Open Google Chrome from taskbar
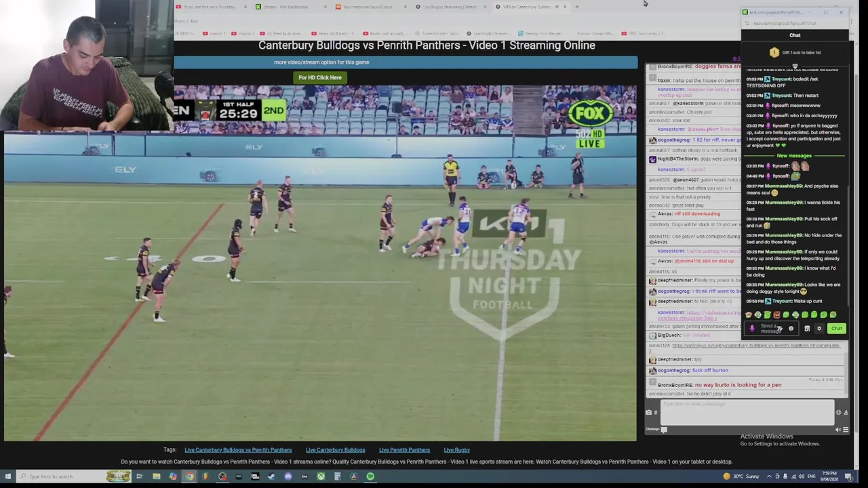The image size is (868, 488). click(189, 476)
